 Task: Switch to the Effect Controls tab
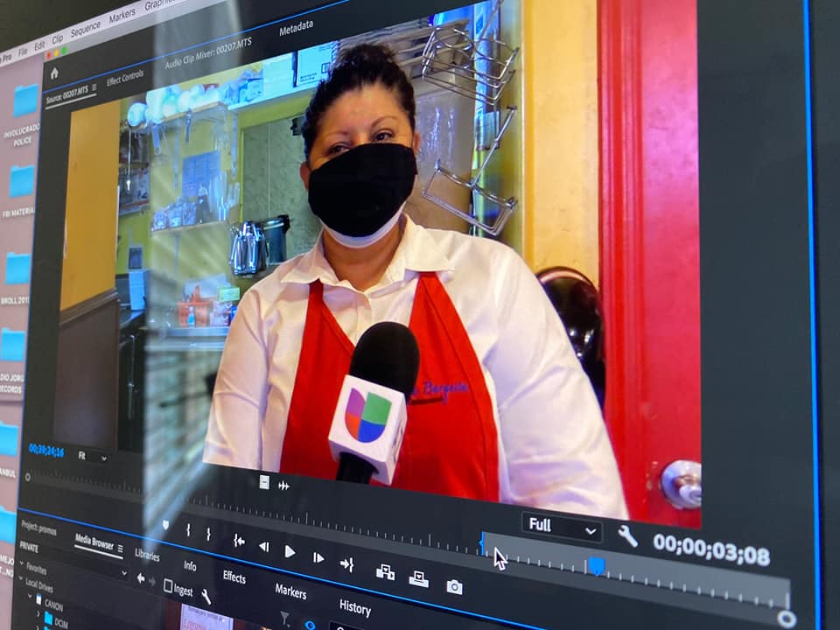pos(125,81)
